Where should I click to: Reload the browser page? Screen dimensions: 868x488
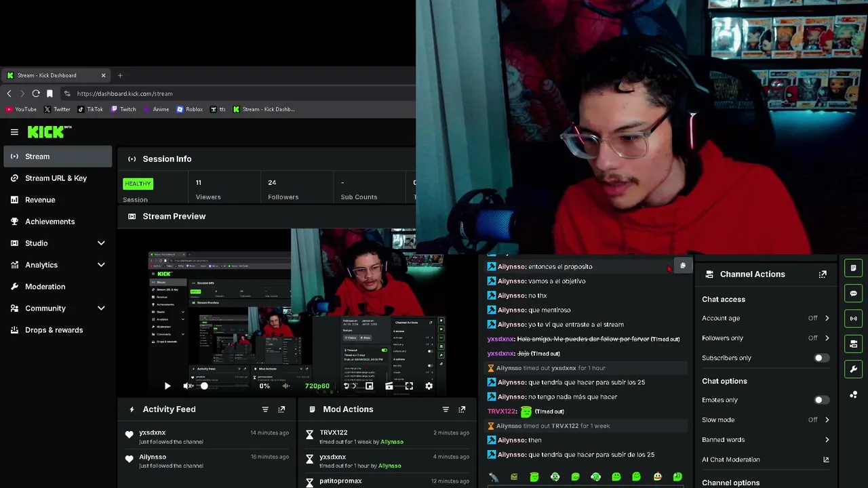[36, 94]
